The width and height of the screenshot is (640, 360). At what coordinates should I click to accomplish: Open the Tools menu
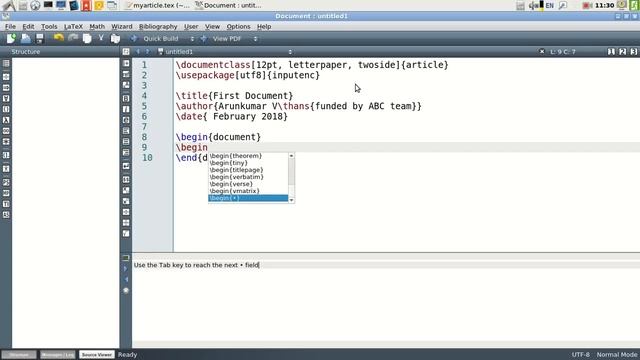(x=49, y=27)
